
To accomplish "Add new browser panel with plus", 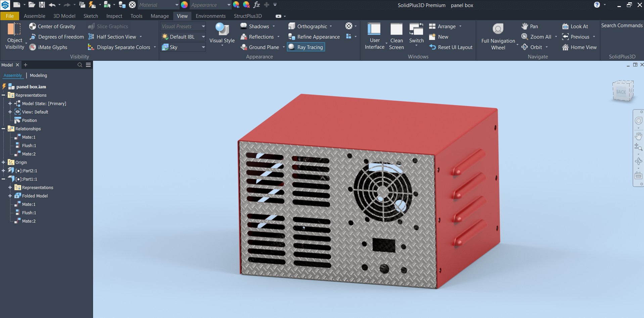I will pos(26,65).
